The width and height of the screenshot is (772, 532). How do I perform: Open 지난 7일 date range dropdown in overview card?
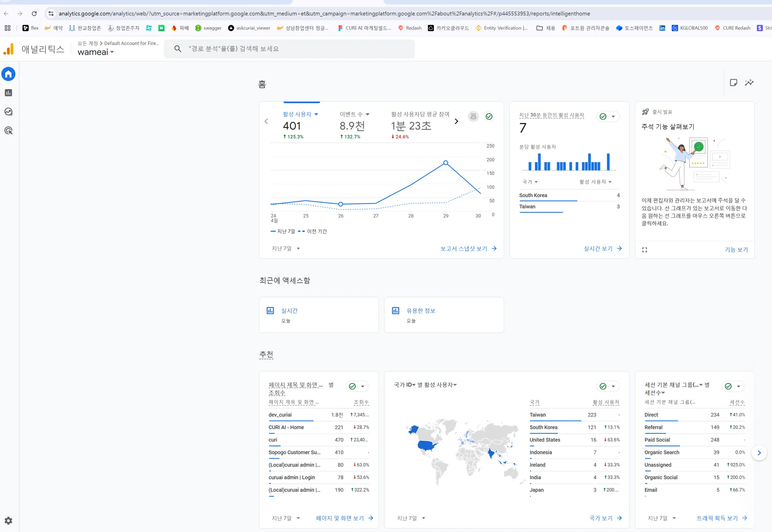click(286, 248)
